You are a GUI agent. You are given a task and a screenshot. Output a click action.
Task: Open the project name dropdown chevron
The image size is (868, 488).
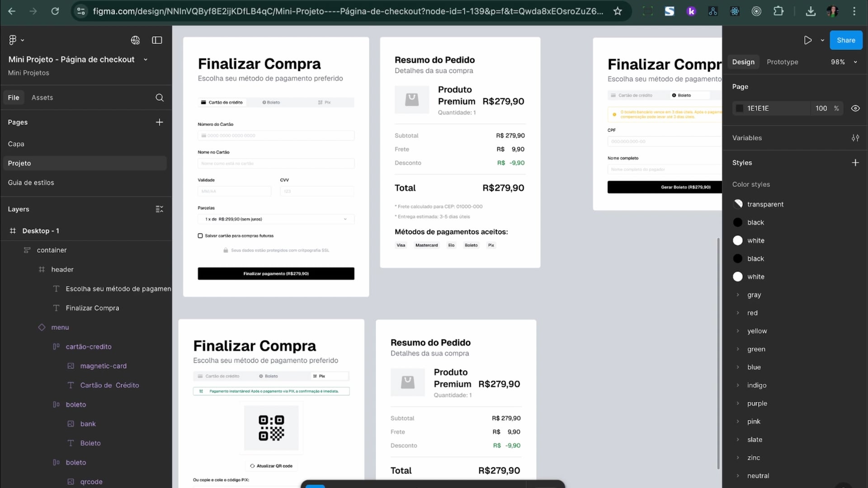pyautogui.click(x=146, y=60)
